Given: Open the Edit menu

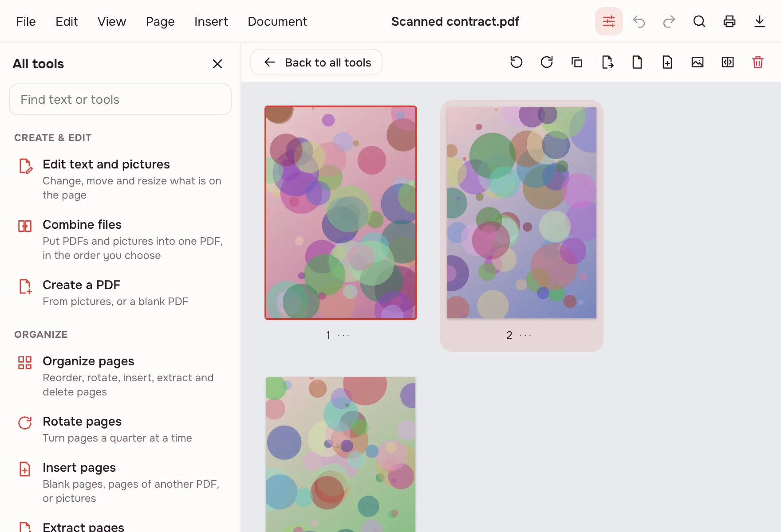Looking at the screenshot, I should (67, 21).
